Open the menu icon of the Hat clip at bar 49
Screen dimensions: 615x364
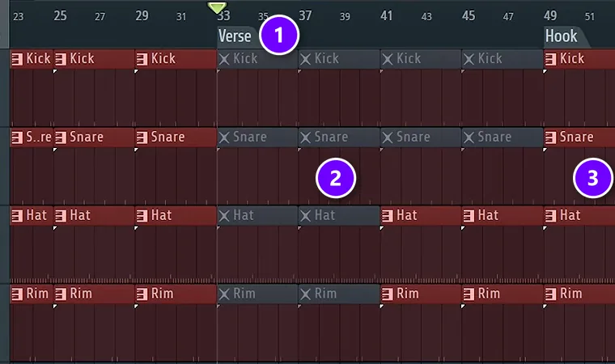[550, 216]
